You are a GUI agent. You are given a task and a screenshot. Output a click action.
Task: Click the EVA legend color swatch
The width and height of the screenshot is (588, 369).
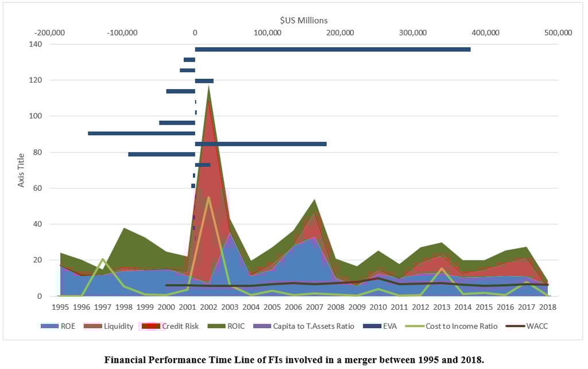click(372, 326)
